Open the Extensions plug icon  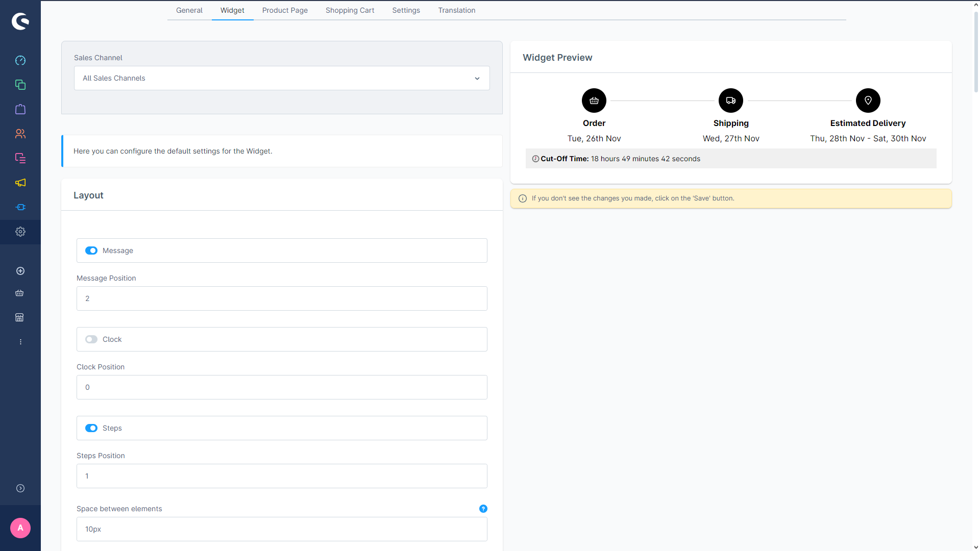20,207
